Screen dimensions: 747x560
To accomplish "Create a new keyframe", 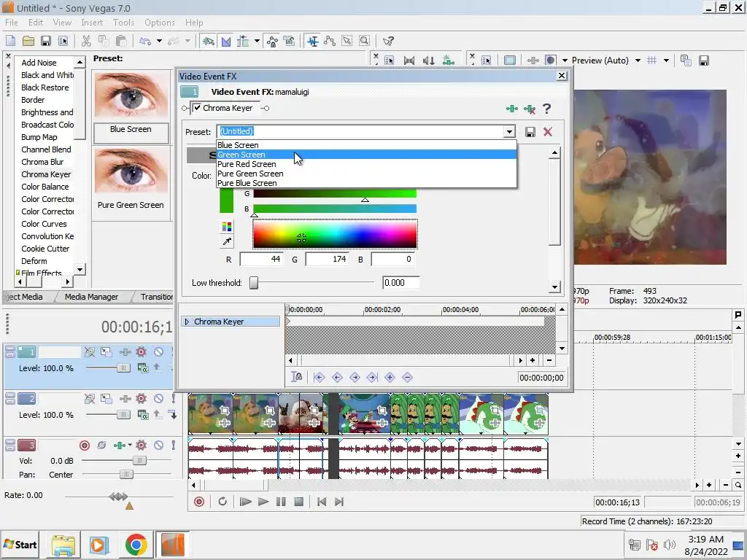I will click(390, 377).
